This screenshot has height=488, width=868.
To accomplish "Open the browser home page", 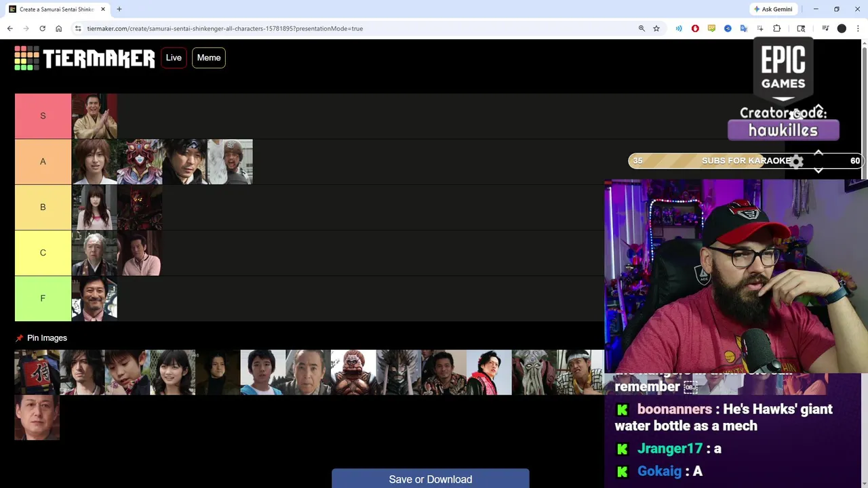I will click(58, 28).
